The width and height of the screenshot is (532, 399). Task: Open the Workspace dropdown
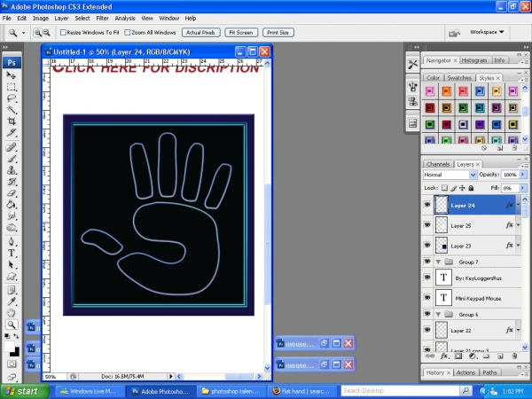tap(487, 32)
